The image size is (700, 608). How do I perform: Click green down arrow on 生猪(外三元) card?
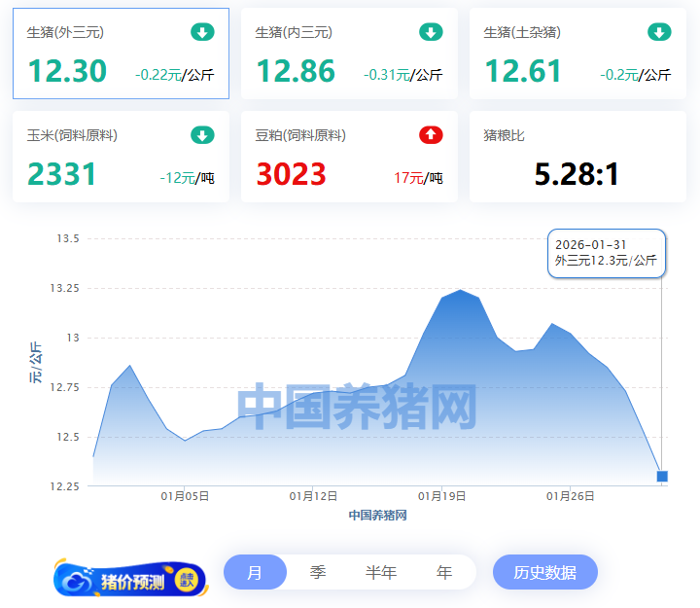[202, 33]
